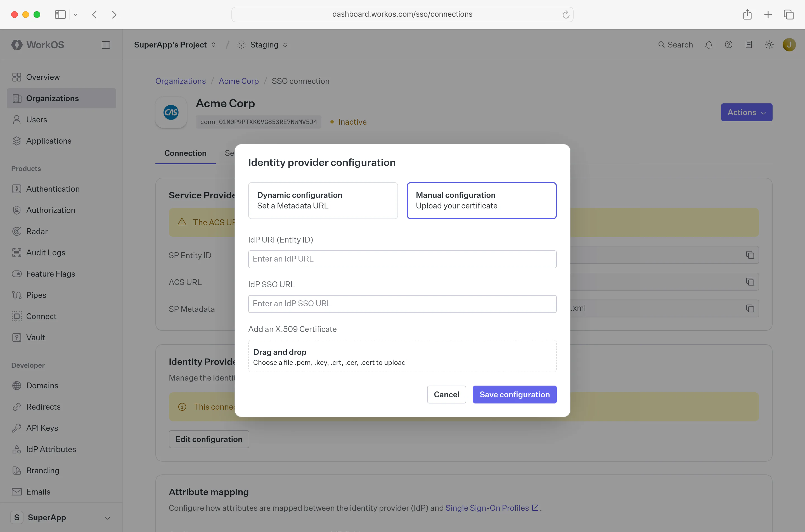This screenshot has height=532, width=805.
Task: Copy the SP Metadata URL
Action: [x=750, y=308]
